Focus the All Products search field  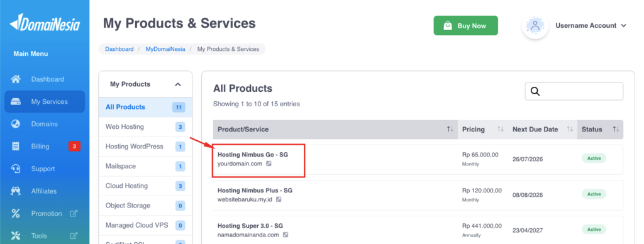pos(574,91)
